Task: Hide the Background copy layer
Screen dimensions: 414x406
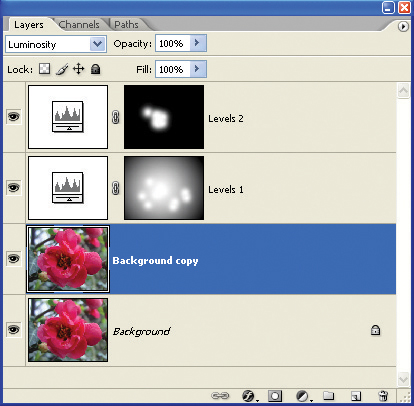Action: coord(14,258)
